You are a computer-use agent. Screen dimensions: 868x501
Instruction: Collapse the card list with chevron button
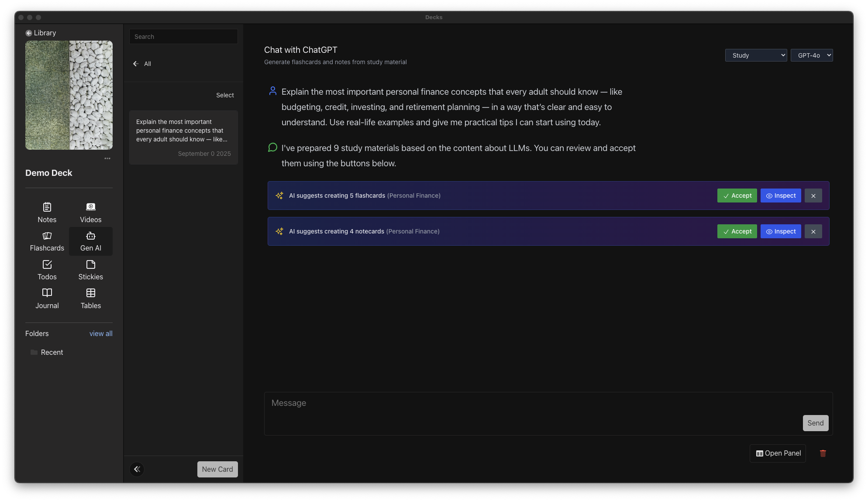coord(137,469)
